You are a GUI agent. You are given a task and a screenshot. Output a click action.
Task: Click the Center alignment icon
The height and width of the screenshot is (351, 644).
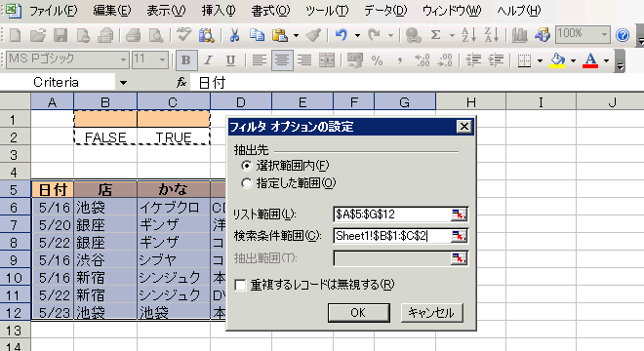point(282,60)
